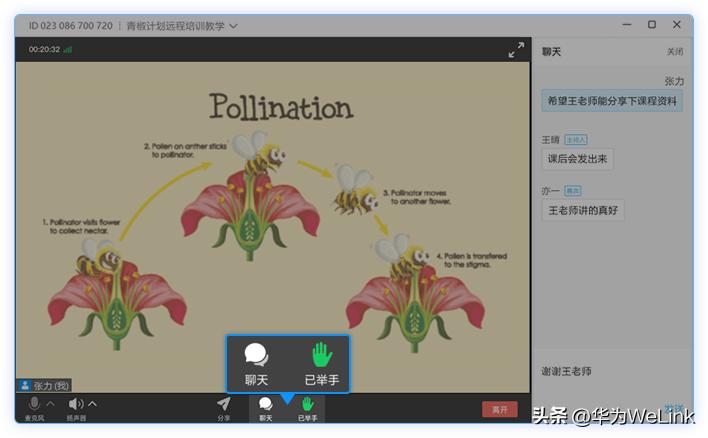The width and height of the screenshot is (708, 438).
Task: Enter fullscreen with the expand arrows icon
Action: (516, 50)
